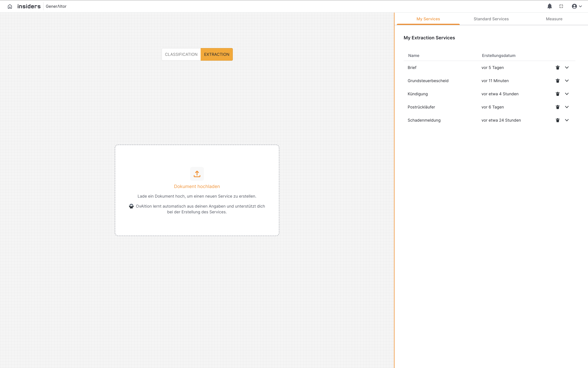
Task: Click the exit fullscreen icon
Action: pyautogui.click(x=561, y=6)
